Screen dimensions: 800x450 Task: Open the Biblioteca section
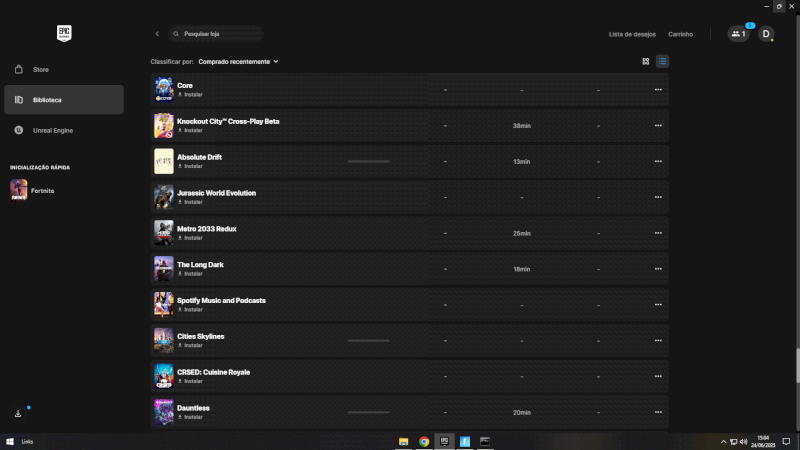[x=64, y=99]
